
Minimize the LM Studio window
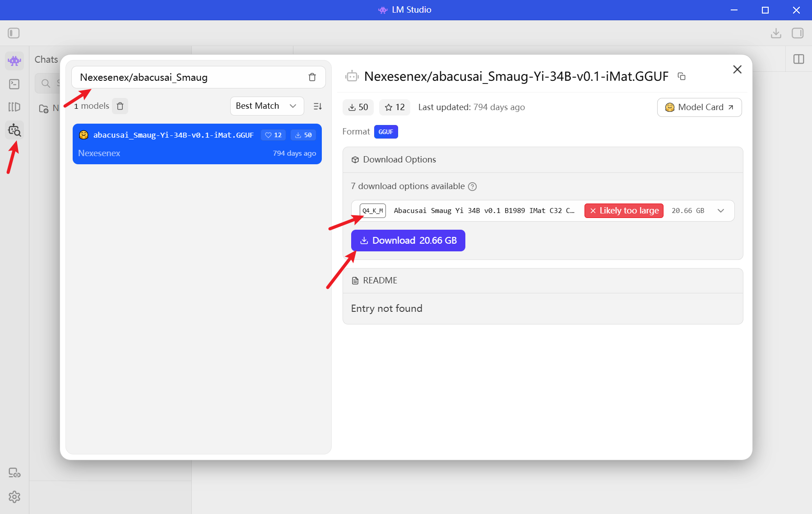734,10
